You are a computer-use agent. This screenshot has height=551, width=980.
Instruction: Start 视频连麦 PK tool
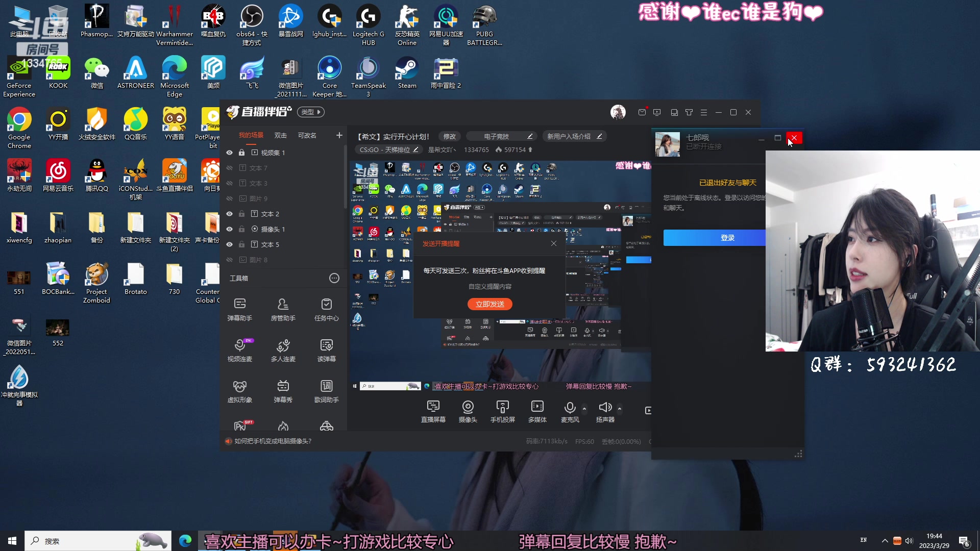239,350
